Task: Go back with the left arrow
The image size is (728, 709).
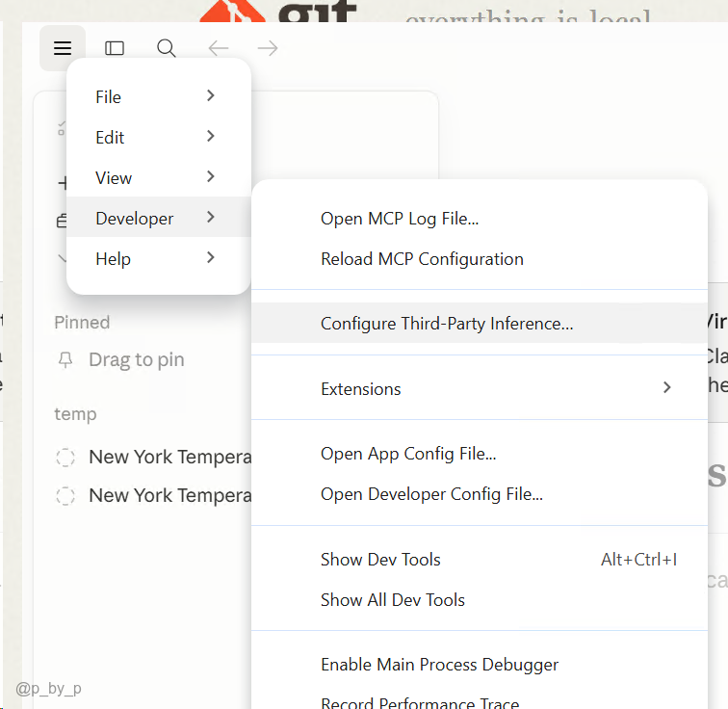Action: (219, 48)
